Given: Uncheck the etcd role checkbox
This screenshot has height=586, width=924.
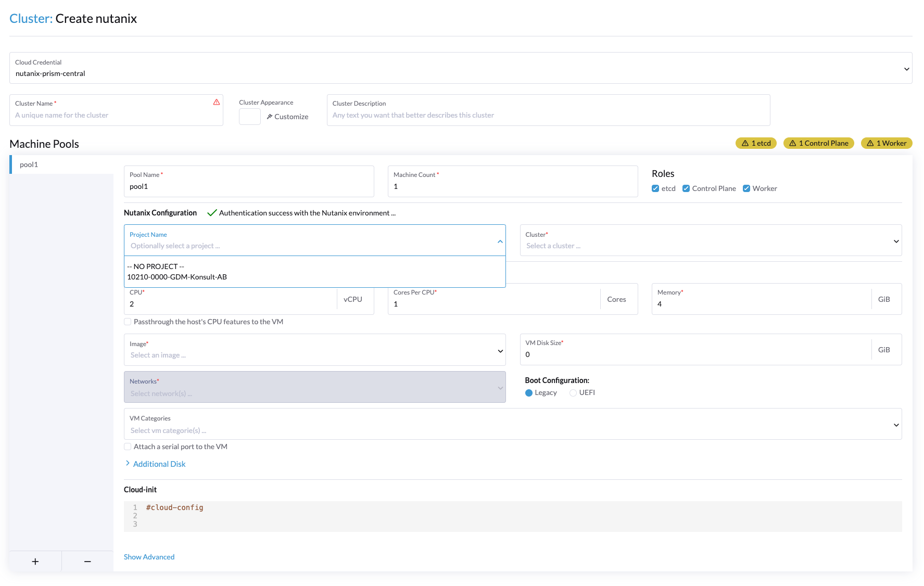Looking at the screenshot, I should [655, 188].
